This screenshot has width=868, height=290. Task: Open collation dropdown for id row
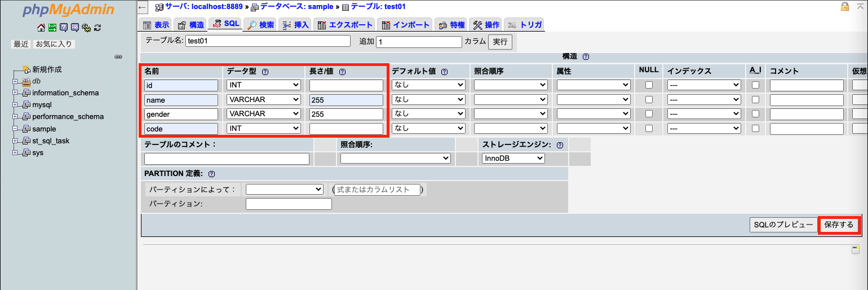[x=511, y=85]
